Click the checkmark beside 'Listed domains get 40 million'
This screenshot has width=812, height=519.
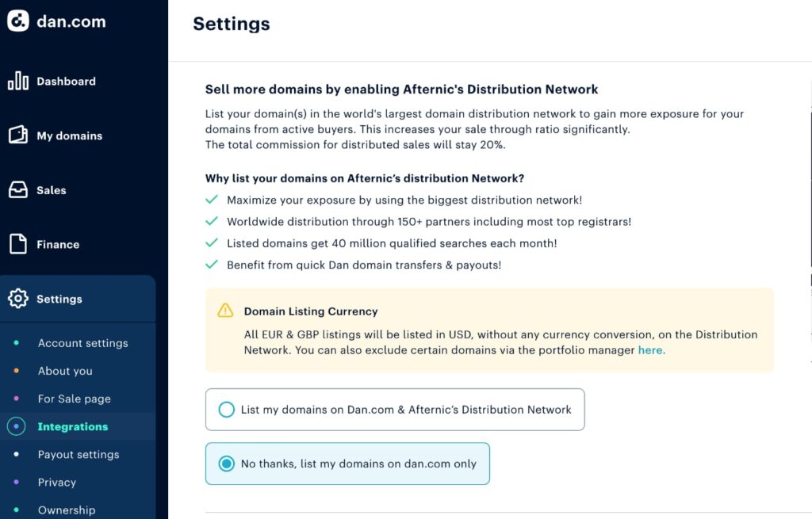[x=212, y=242]
